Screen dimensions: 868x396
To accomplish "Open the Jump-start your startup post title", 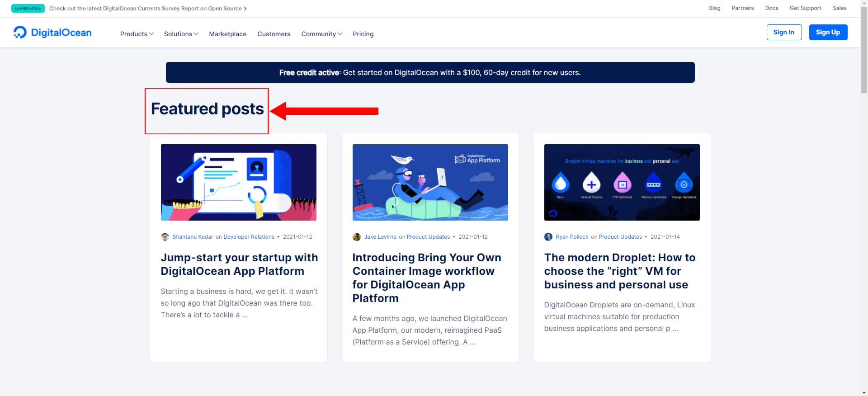I will pos(239,264).
